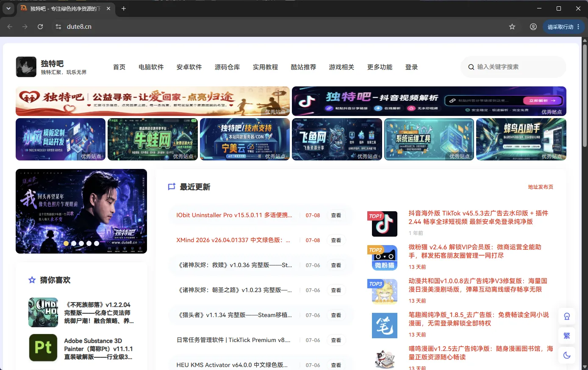Click 查看 for IObit Uninstaller Pro
Image resolution: width=588 pixels, height=370 pixels.
336,215
